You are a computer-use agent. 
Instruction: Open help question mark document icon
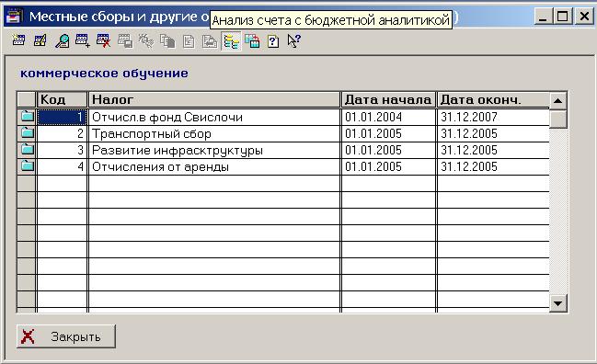coord(273,40)
